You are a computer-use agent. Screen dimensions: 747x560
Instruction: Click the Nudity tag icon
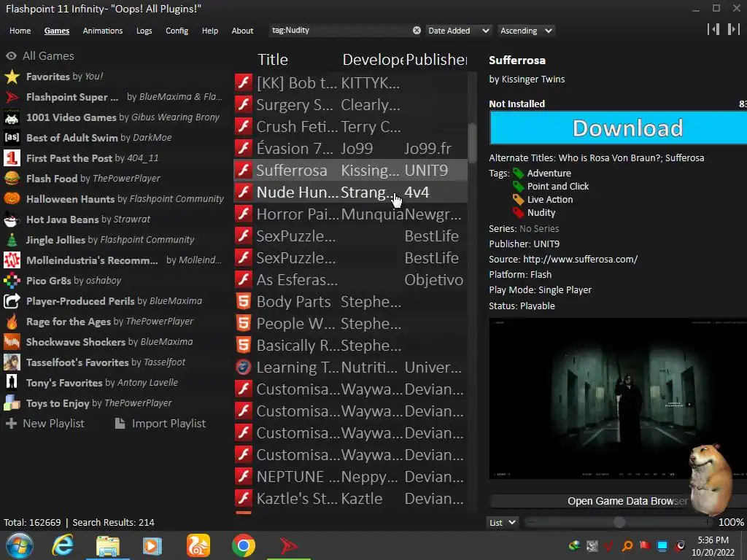click(518, 213)
